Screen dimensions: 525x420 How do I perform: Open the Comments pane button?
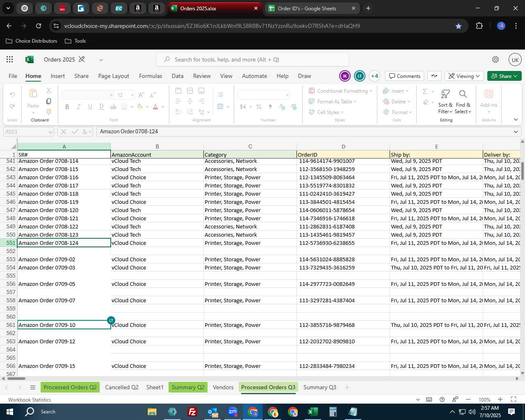405,76
